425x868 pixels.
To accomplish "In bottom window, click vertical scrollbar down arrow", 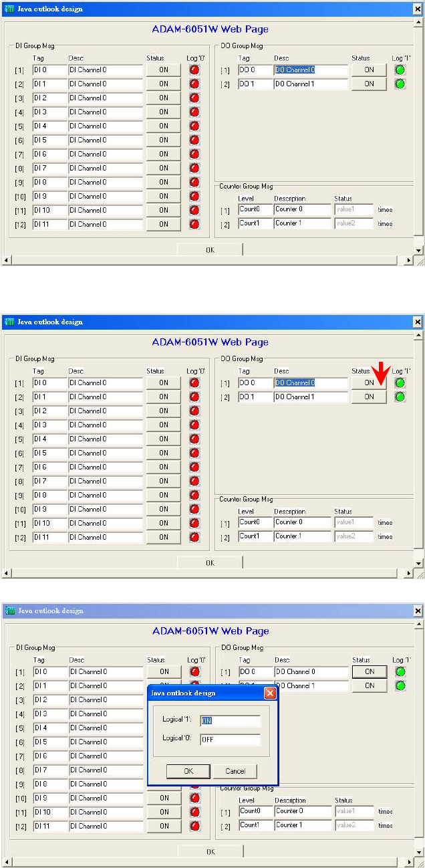I will coord(419,851).
